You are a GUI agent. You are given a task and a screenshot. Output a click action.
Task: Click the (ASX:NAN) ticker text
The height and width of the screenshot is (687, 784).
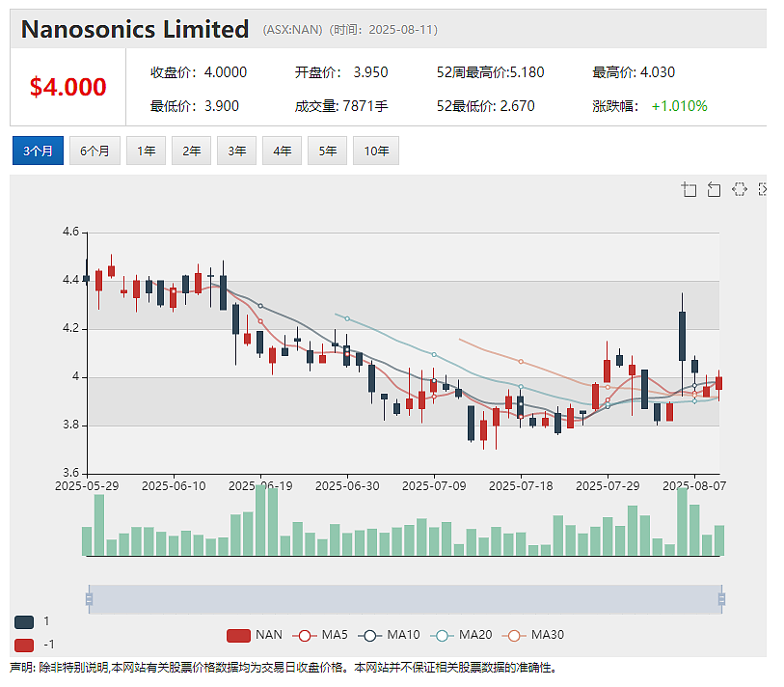[x=293, y=30]
